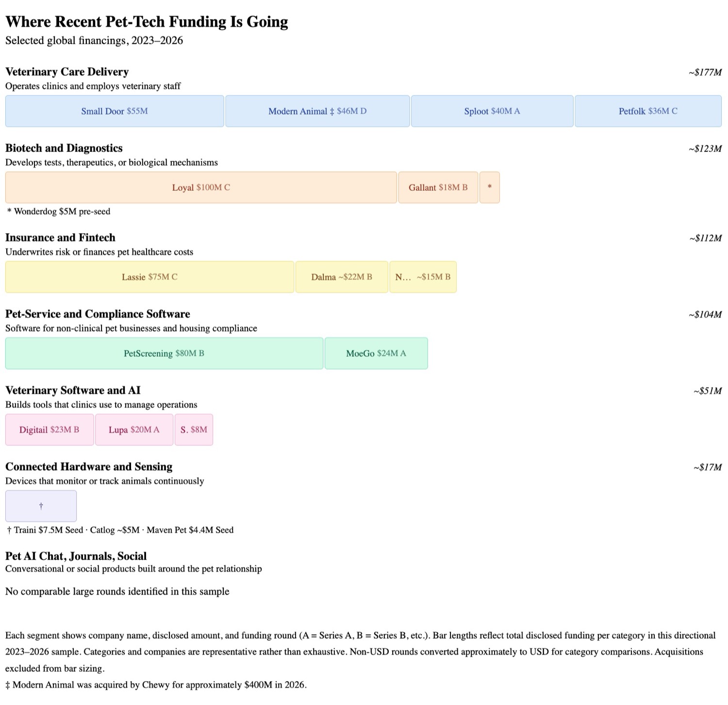
Task: Click 'Develops tests, therapeutics, or biological mechanisms'
Action: tap(112, 162)
